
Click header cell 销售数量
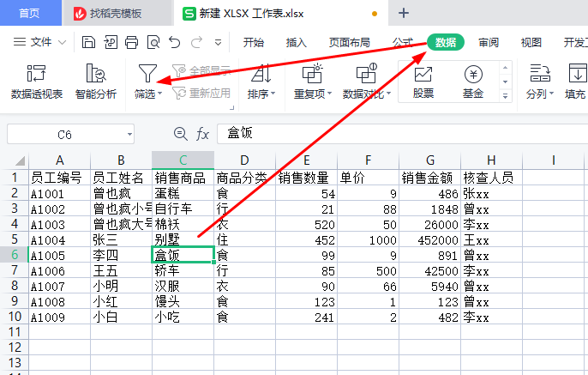tap(306, 178)
